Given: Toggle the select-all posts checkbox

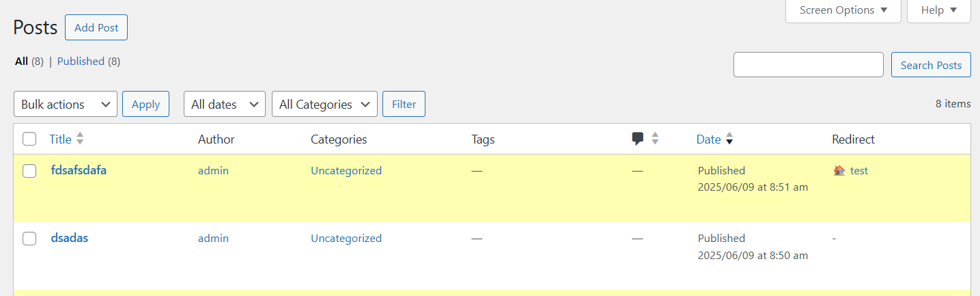Looking at the screenshot, I should pos(29,139).
